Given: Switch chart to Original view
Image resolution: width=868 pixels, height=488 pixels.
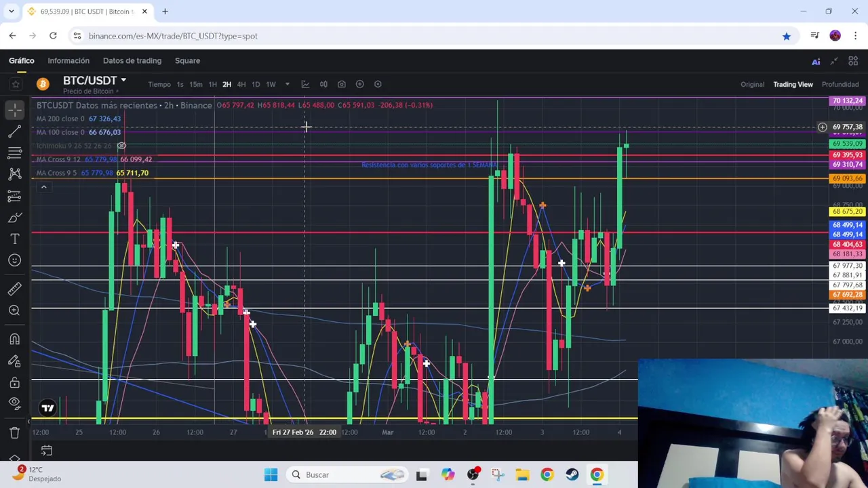Looking at the screenshot, I should [x=752, y=85].
